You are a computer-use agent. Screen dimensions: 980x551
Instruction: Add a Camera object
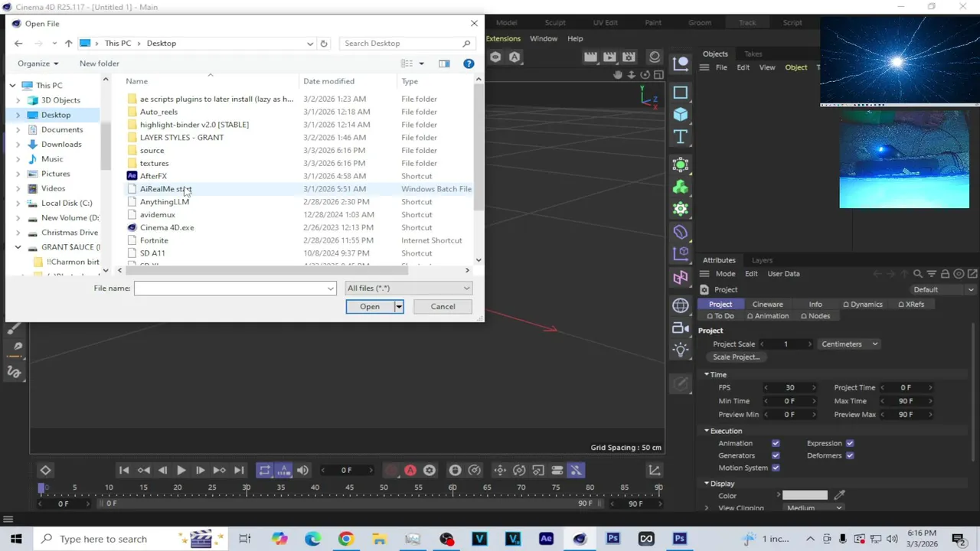(x=680, y=328)
